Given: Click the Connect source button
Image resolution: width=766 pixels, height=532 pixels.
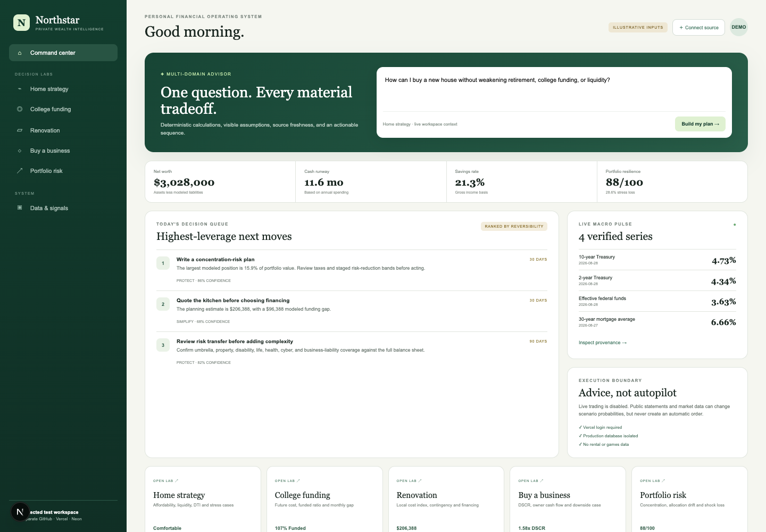Looking at the screenshot, I should [x=698, y=27].
